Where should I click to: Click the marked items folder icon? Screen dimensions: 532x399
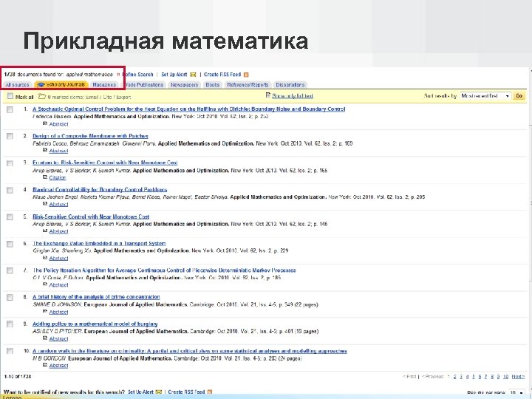coord(41,97)
